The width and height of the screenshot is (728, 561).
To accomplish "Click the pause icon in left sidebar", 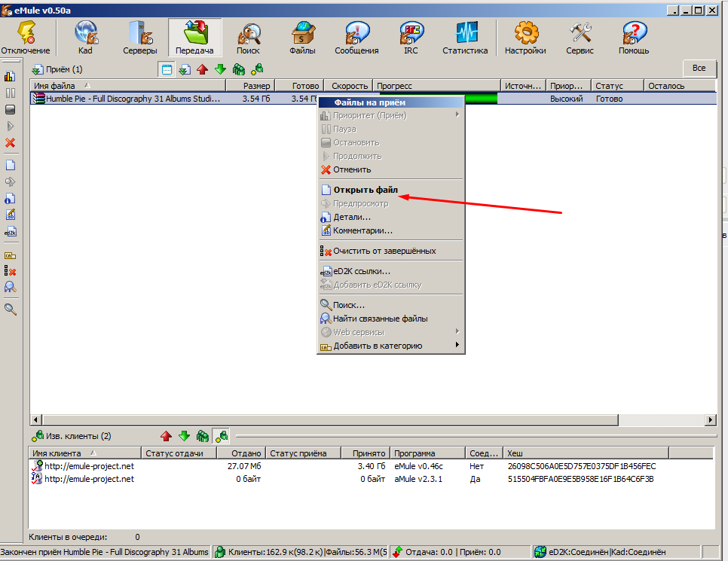I will pos(10,93).
